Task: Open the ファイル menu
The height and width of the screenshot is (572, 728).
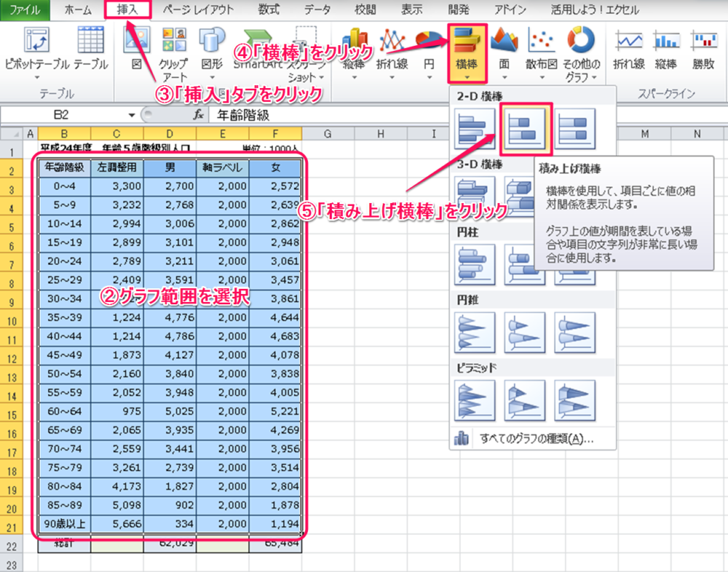Action: point(25,9)
